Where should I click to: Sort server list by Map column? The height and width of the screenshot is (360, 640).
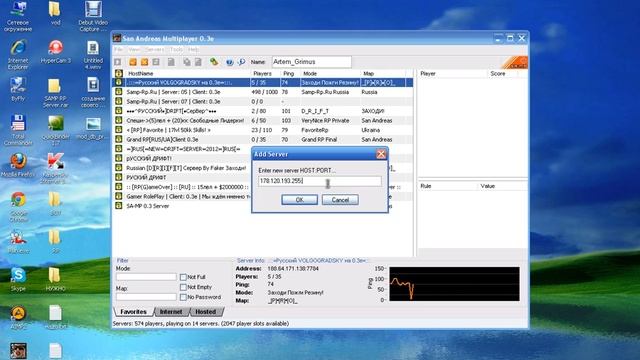coord(383,73)
